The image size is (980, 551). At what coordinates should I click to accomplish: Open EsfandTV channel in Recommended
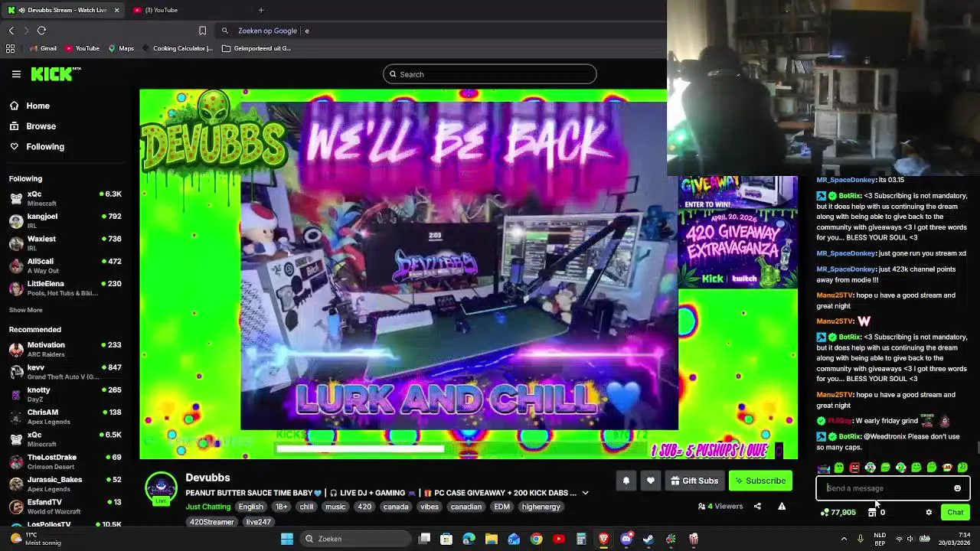point(66,506)
